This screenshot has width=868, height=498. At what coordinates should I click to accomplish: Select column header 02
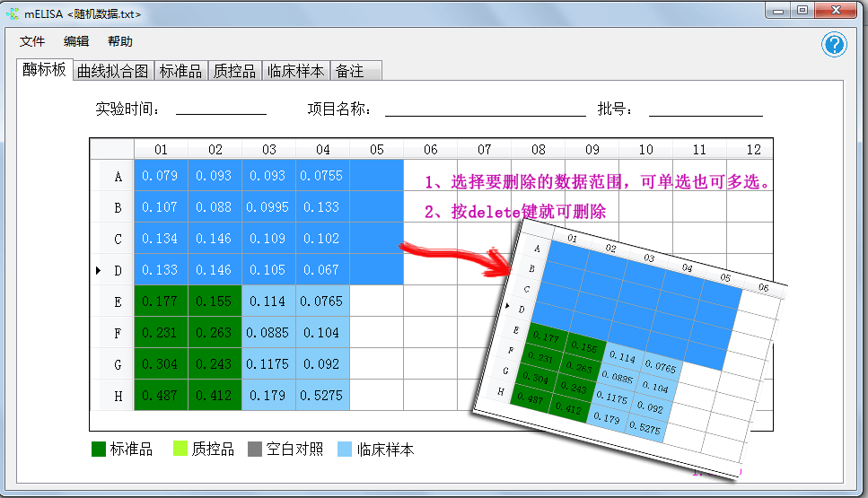click(215, 149)
